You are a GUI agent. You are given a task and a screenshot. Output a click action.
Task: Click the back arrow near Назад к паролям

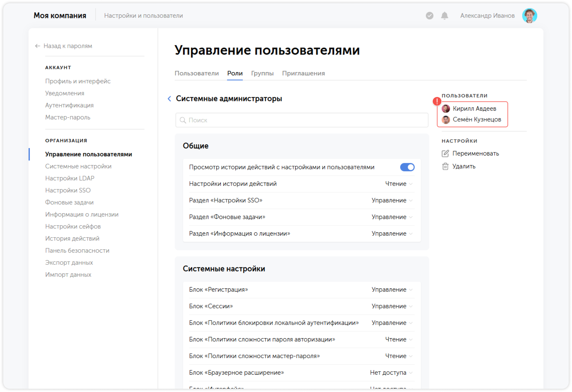click(37, 46)
